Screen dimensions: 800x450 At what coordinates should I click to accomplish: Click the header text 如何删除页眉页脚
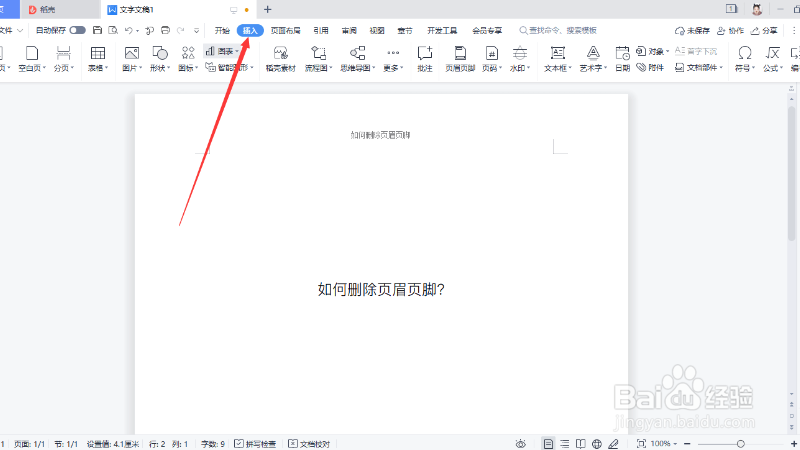[380, 135]
